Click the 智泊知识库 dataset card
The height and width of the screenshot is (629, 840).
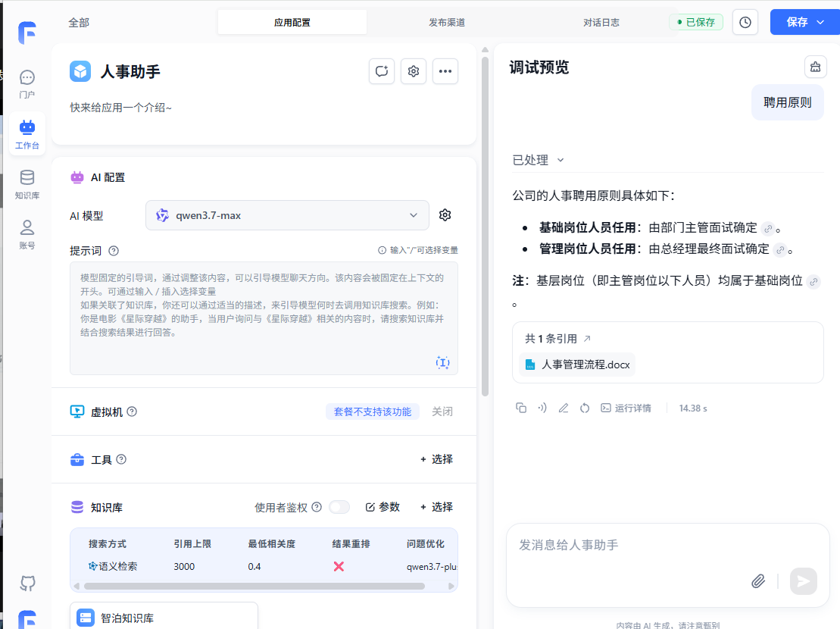[164, 615]
